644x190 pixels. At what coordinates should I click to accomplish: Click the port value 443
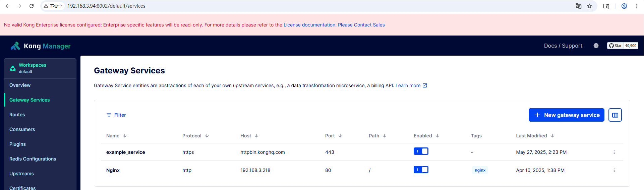click(330, 152)
